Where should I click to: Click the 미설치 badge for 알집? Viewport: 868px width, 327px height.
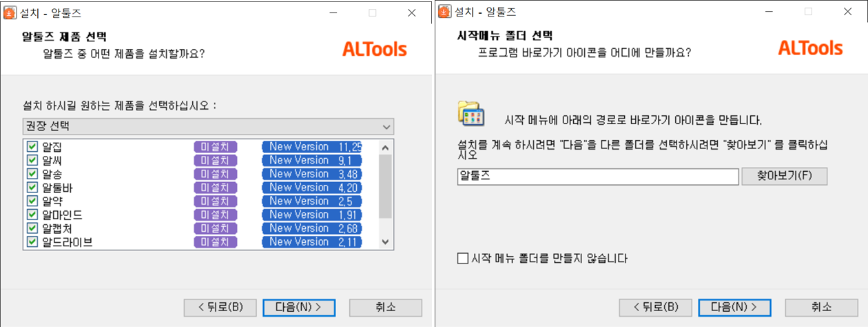[216, 146]
